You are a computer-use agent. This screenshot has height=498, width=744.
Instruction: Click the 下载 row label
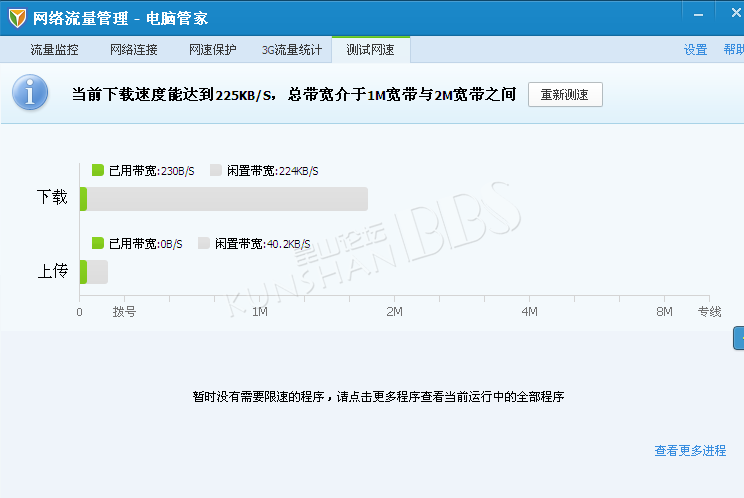click(x=52, y=197)
